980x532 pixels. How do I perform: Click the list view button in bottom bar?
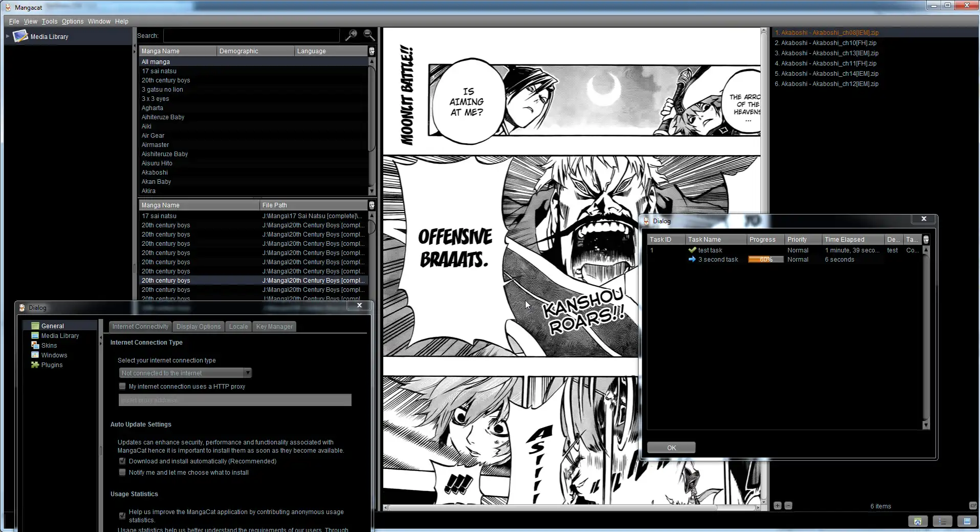[x=942, y=521]
